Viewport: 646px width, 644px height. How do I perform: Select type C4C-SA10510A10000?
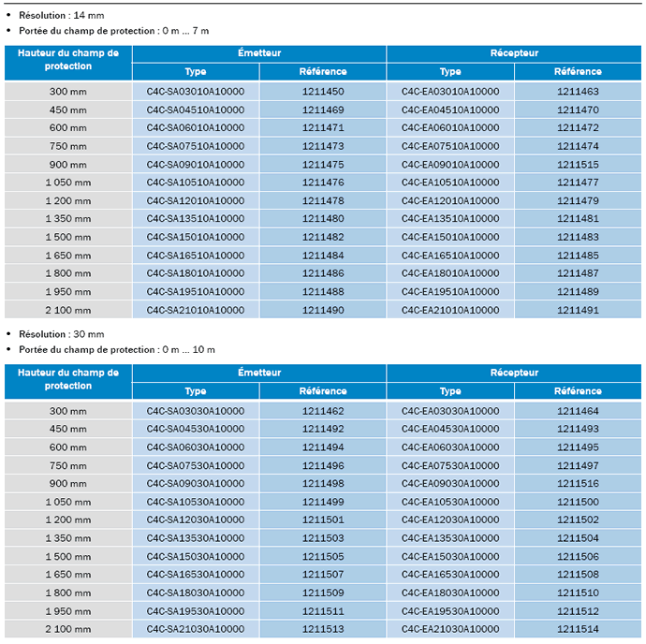tap(196, 183)
